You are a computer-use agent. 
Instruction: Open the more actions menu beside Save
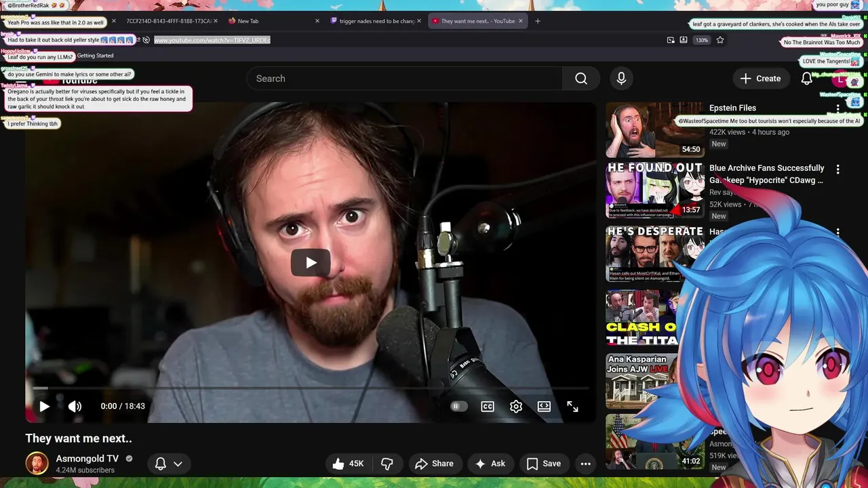click(586, 464)
